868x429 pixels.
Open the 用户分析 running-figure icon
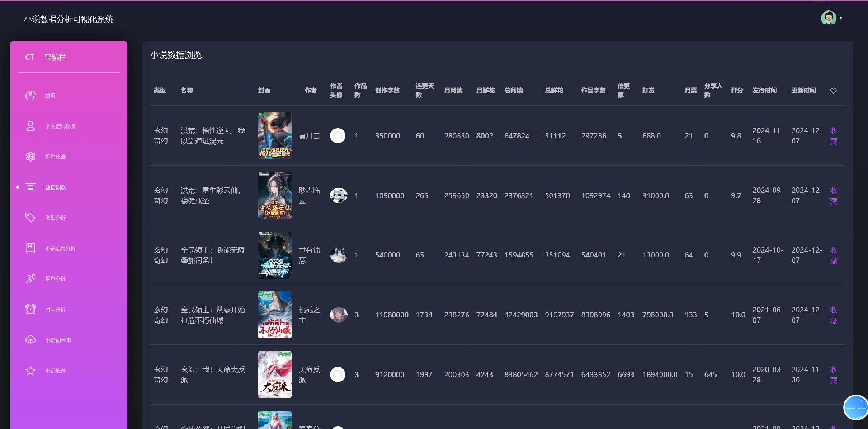click(30, 279)
